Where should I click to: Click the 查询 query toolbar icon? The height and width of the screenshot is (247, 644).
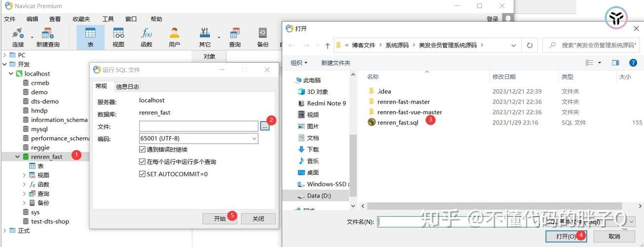[235, 38]
